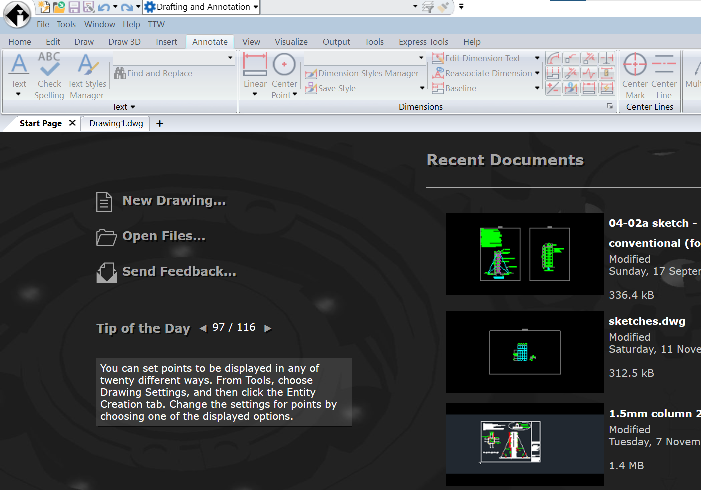Select the Linear dimension tool
The image size is (701, 490).
(x=255, y=69)
